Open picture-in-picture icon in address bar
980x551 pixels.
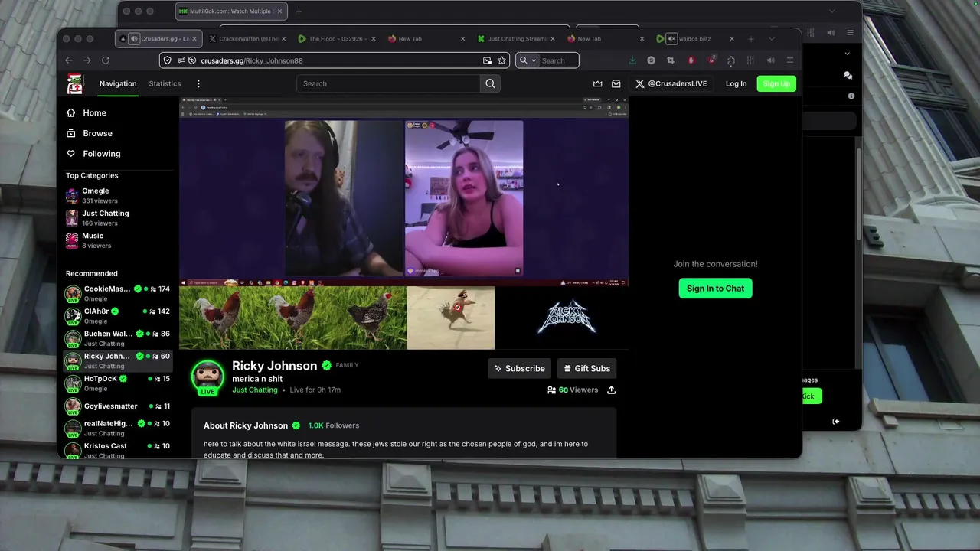487,60
